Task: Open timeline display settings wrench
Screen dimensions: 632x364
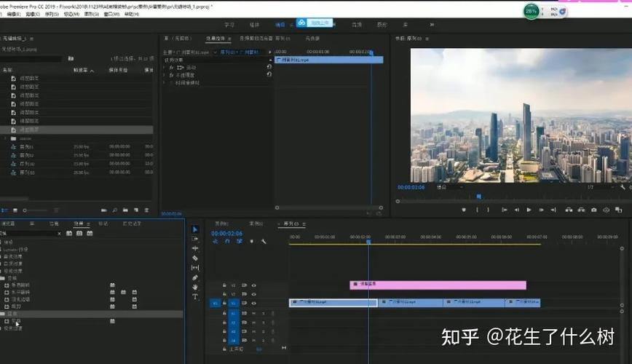Action: coord(264,242)
